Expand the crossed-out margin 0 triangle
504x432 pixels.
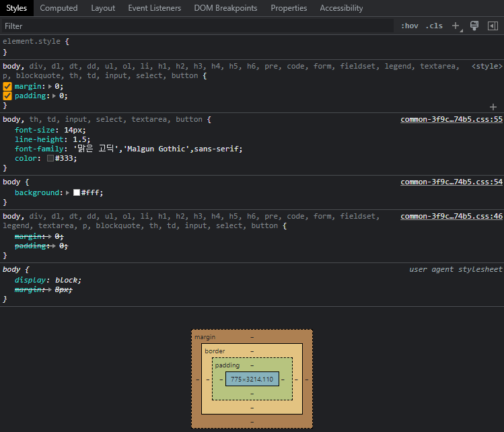coord(50,237)
